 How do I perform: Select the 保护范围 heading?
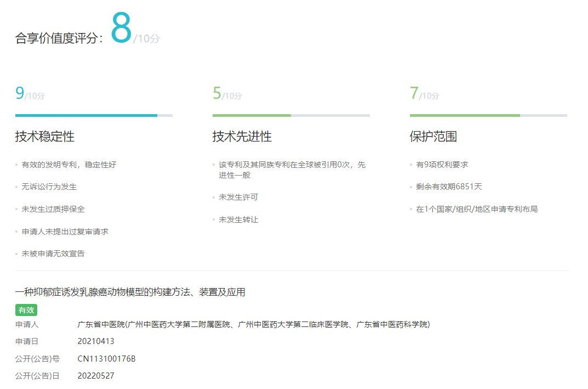click(x=433, y=137)
